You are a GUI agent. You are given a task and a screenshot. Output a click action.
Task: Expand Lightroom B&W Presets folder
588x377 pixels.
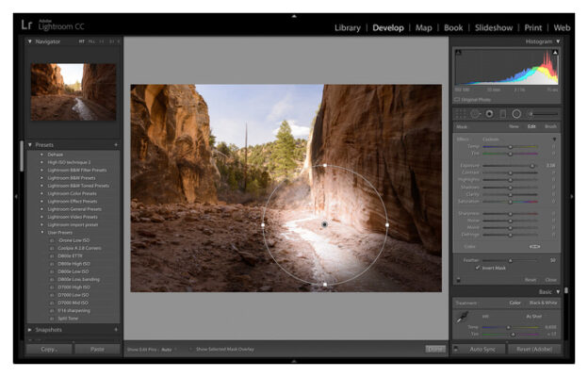[42, 178]
